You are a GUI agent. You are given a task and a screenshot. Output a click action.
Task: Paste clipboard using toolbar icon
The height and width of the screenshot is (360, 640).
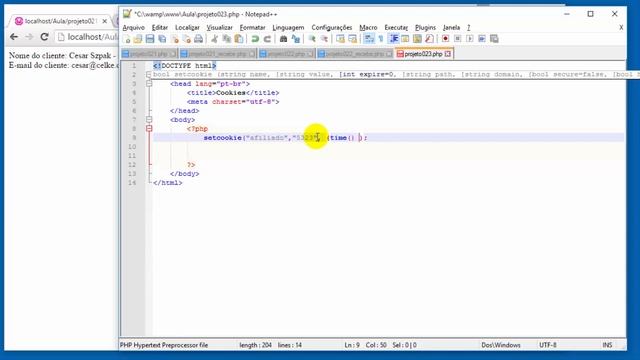tap(239, 39)
